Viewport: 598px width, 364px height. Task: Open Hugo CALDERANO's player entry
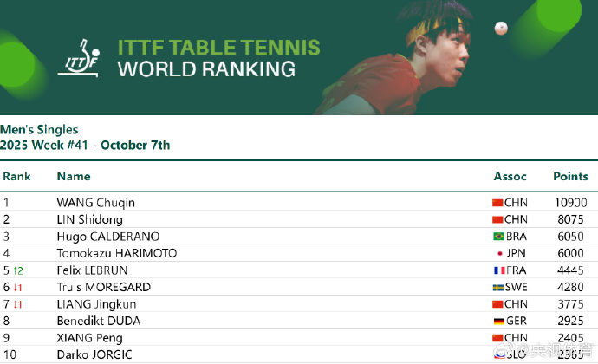(x=107, y=237)
